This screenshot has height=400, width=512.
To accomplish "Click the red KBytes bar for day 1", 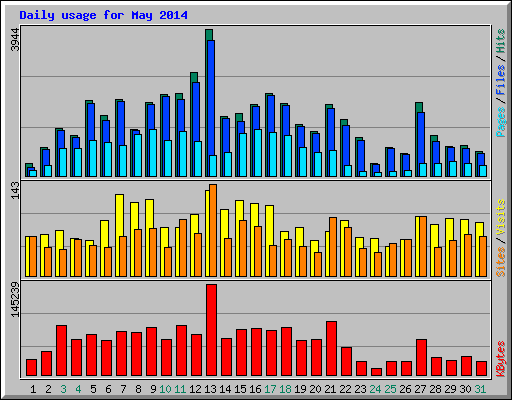I will tap(31, 368).
